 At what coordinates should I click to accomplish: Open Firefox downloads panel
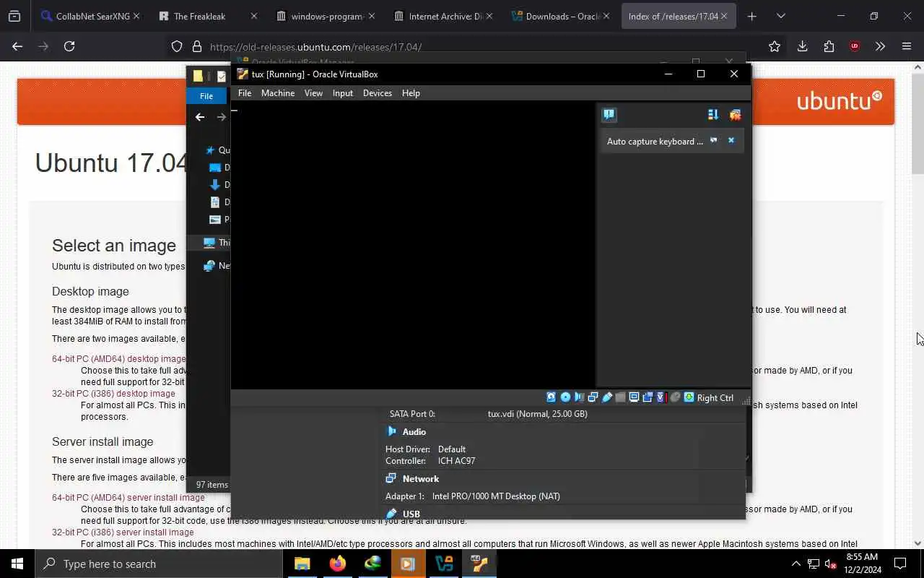(802, 46)
